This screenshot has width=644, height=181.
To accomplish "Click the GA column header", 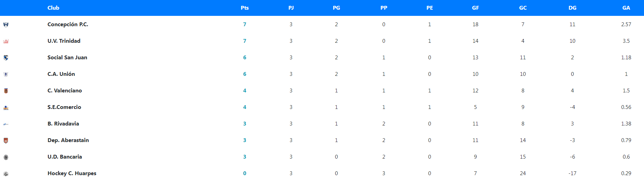I will click(626, 8).
